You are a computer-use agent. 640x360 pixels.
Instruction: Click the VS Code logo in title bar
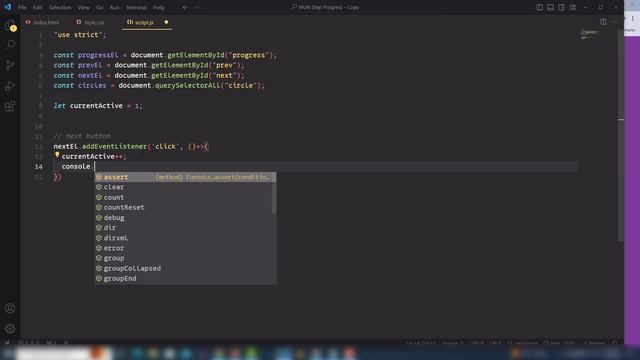coord(8,7)
